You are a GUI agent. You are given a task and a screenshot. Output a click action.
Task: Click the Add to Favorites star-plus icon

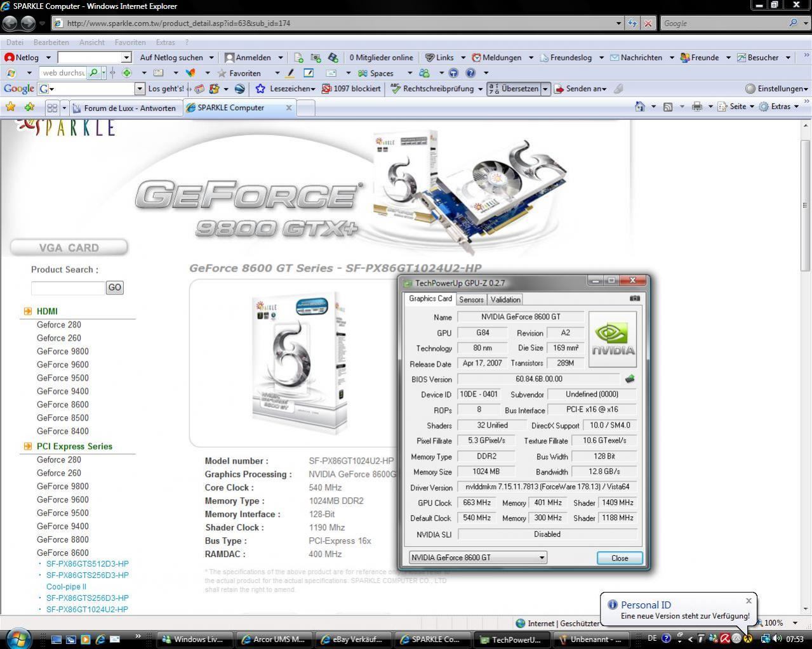click(x=29, y=107)
